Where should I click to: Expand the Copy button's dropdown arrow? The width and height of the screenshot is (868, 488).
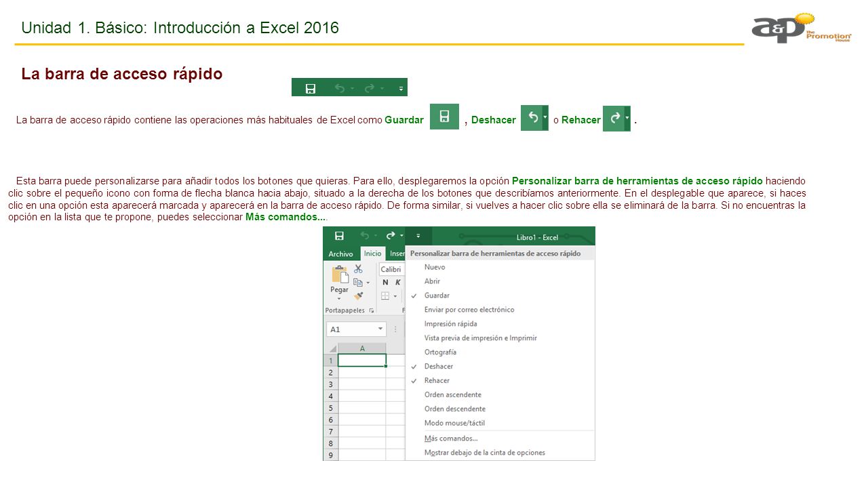click(368, 283)
